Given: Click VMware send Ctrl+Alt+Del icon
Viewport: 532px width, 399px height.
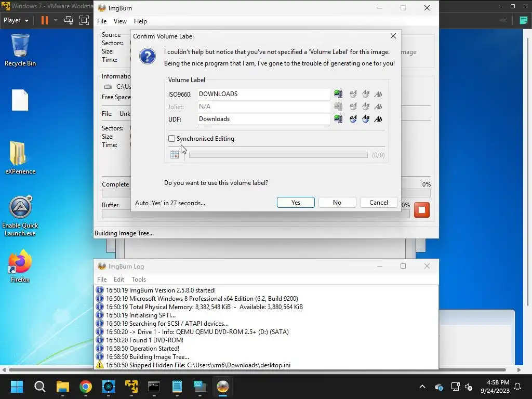Looking at the screenshot, I should [x=69, y=20].
